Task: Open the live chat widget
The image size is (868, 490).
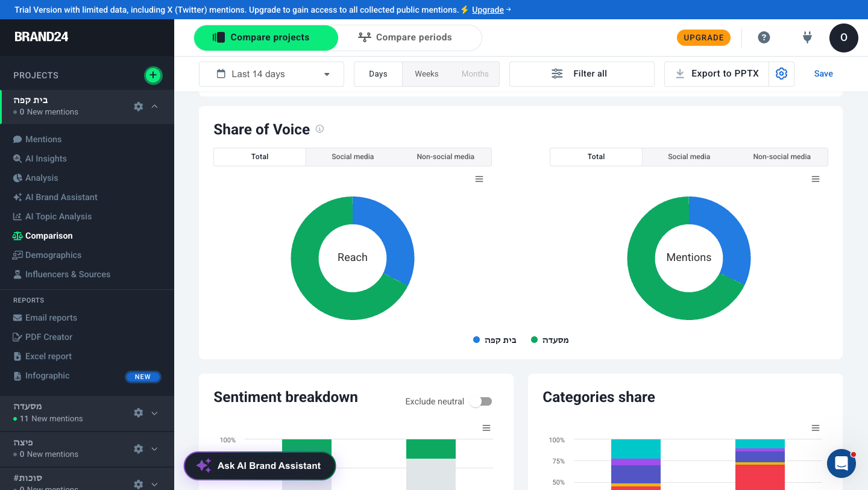Action: point(841,463)
